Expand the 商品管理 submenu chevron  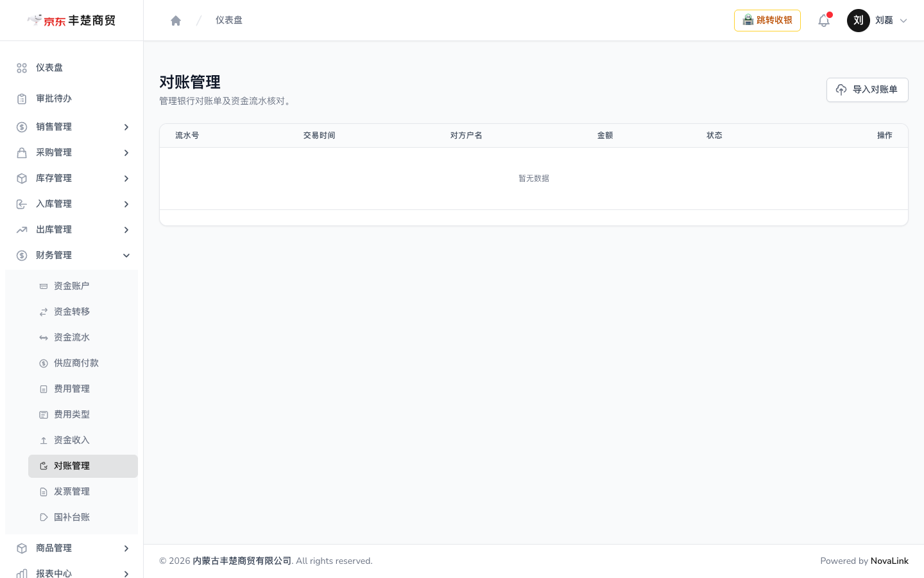(x=126, y=548)
